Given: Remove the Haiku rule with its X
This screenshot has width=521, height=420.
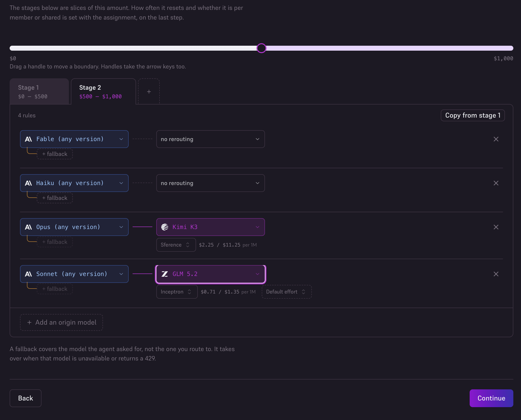Looking at the screenshot, I should tap(496, 183).
